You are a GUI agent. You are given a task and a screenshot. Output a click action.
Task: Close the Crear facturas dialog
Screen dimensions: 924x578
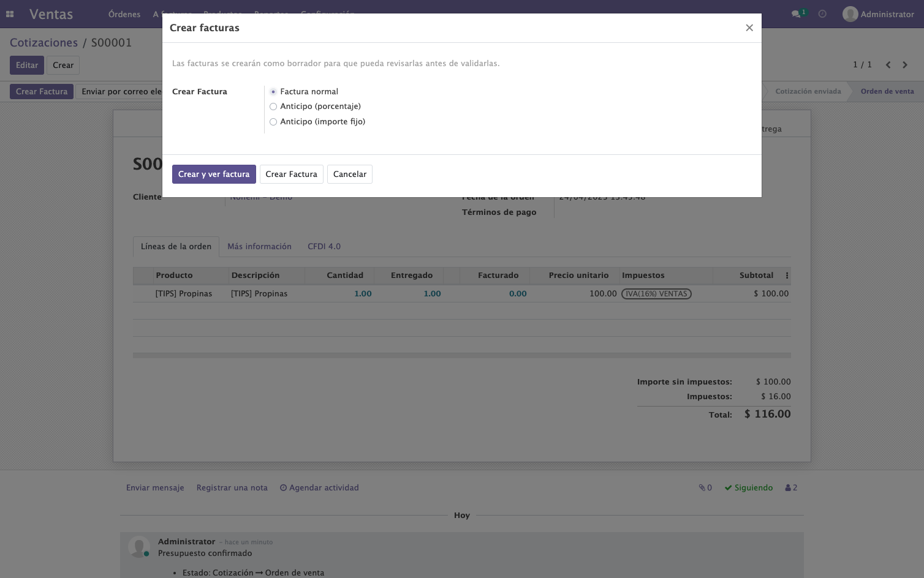749,28
